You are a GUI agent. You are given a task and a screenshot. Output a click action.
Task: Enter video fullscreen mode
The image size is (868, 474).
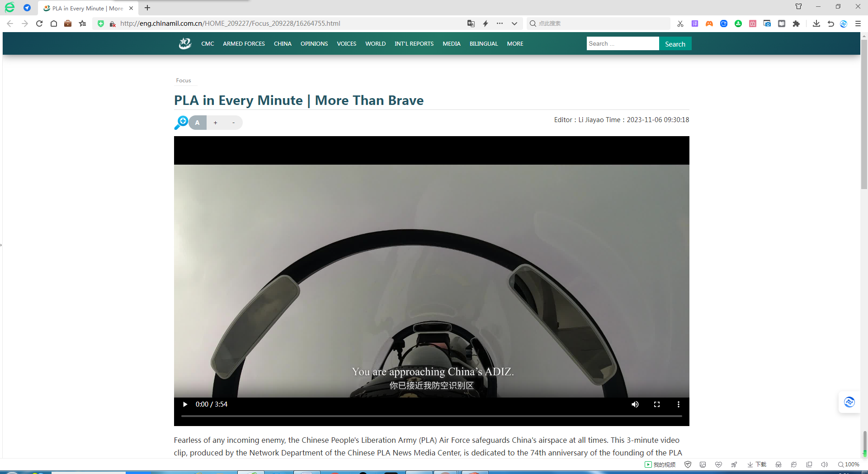click(657, 404)
